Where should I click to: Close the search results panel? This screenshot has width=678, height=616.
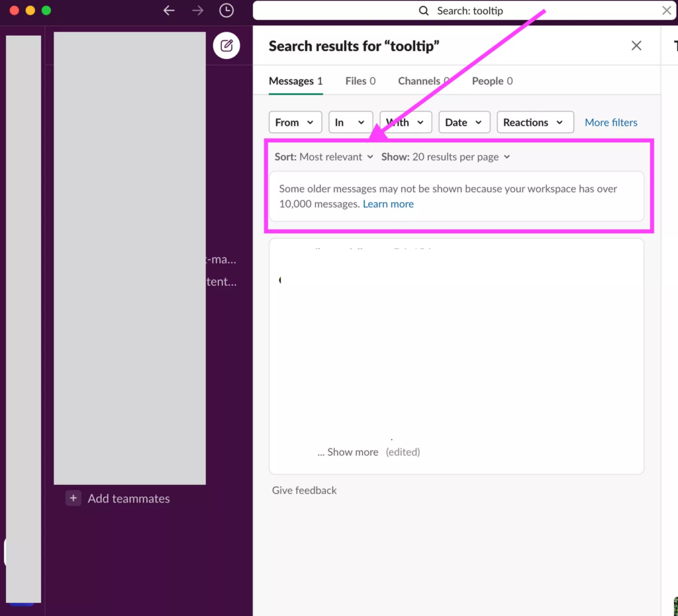[x=636, y=46]
